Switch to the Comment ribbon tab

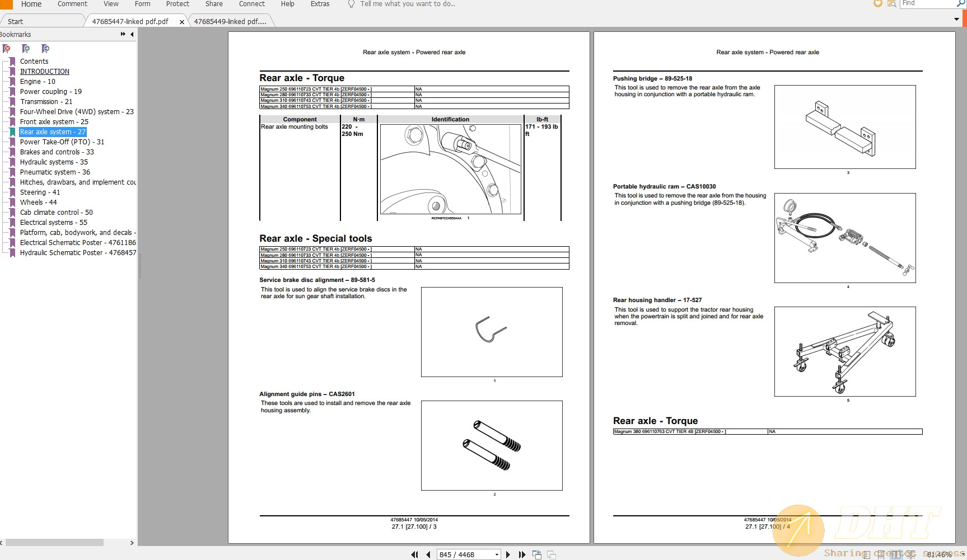72,4
